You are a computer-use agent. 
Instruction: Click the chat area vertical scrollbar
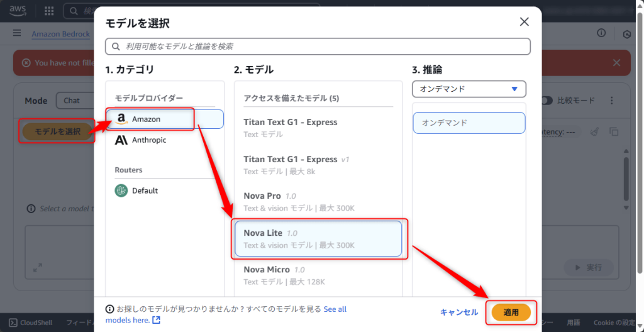click(626, 178)
